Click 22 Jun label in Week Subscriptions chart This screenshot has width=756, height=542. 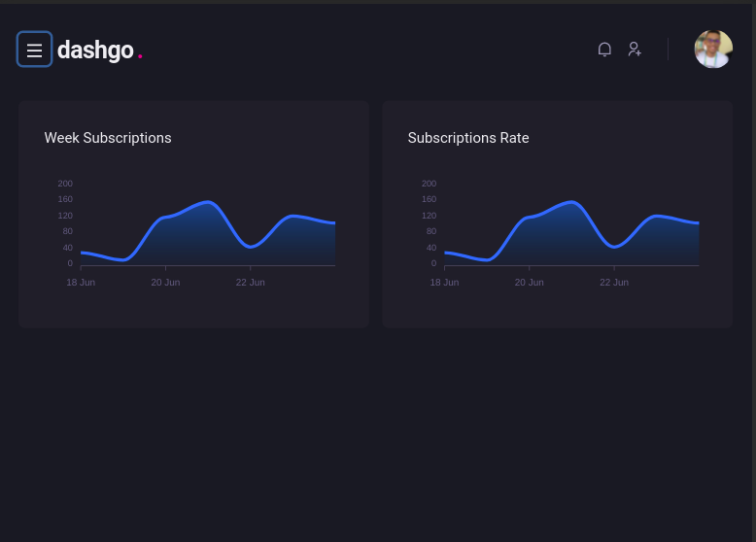(251, 283)
